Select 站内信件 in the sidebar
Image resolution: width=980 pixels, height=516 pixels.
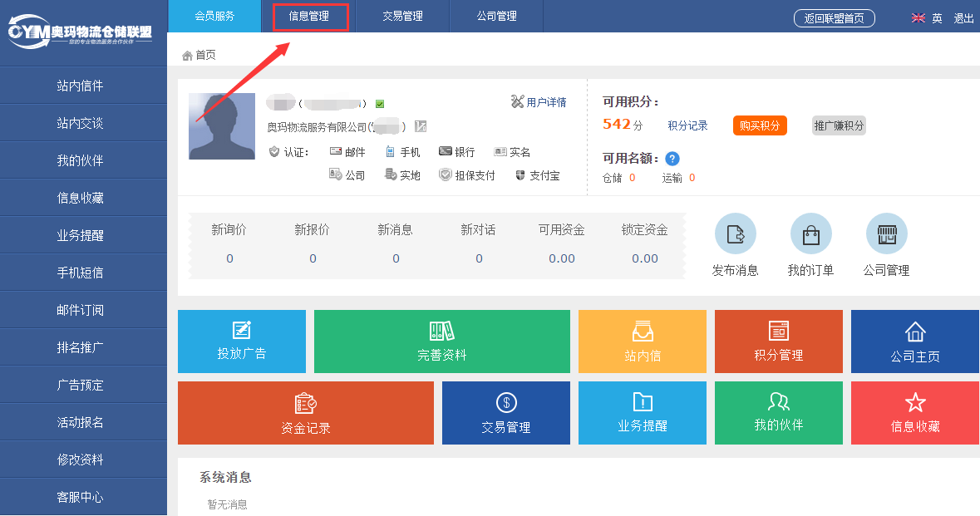(81, 86)
